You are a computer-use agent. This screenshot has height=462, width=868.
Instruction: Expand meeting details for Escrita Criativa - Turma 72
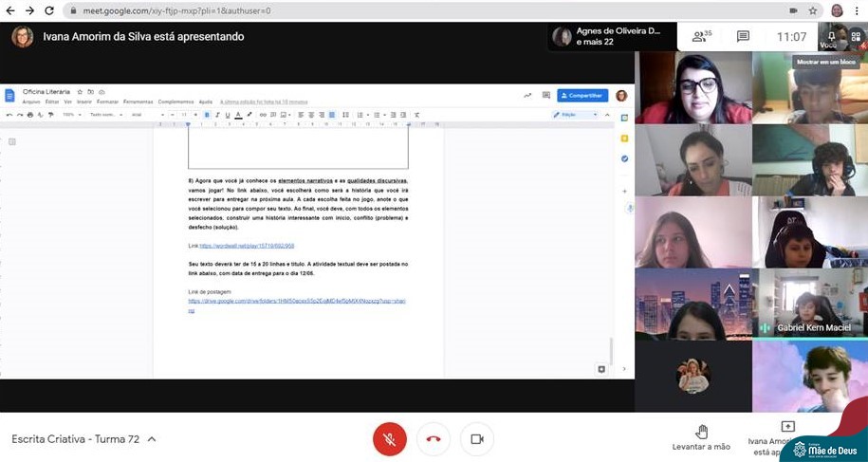(152, 439)
